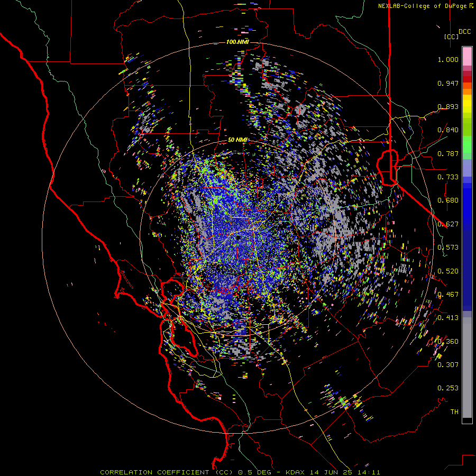
Task: Select the 1.000 scale value
Action: tap(448, 59)
